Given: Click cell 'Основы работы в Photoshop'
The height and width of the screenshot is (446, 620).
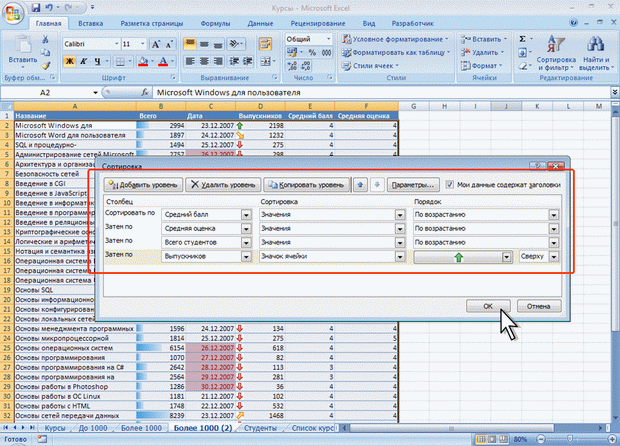Looking at the screenshot, I should click(75, 387).
